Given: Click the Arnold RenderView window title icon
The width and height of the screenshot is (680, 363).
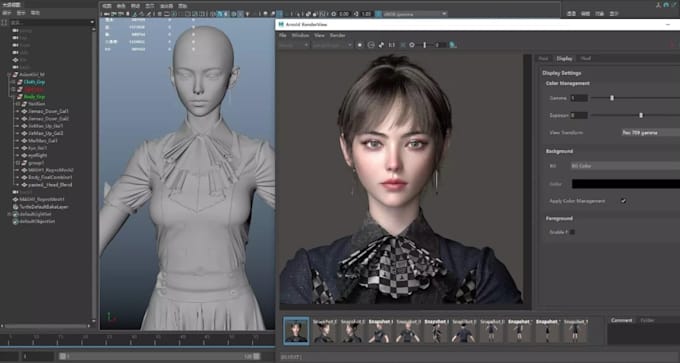Looking at the screenshot, I should 281,24.
